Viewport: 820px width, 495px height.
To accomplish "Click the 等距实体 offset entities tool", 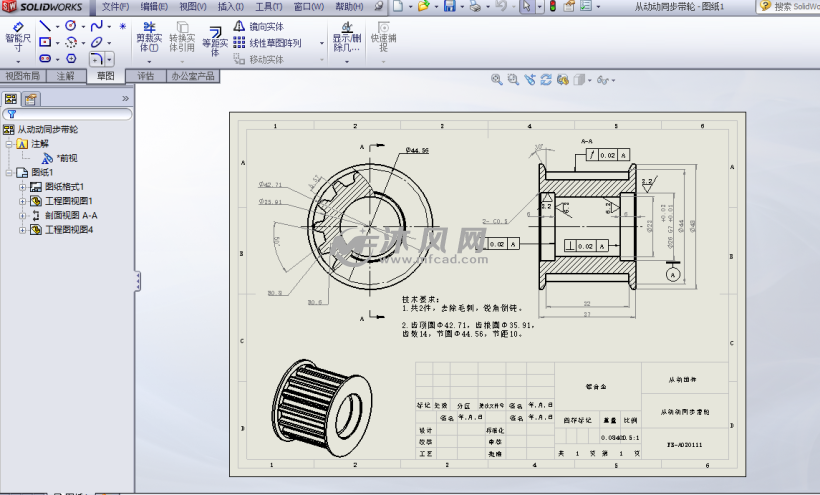I will tap(215, 41).
